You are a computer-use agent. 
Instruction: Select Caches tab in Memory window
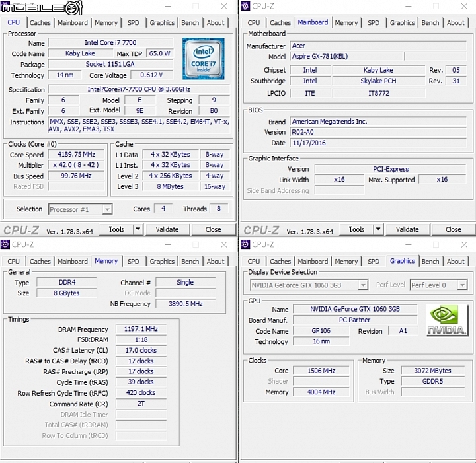[40, 262]
